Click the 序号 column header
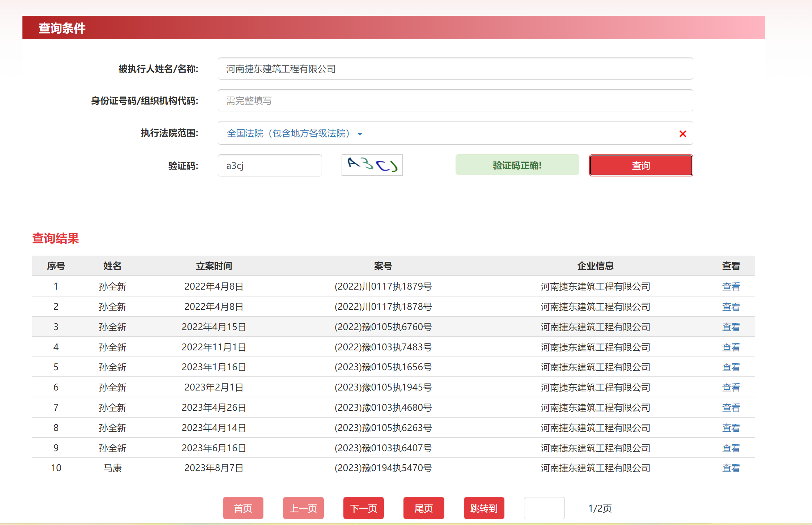Image resolution: width=812 pixels, height=525 pixels. click(56, 266)
